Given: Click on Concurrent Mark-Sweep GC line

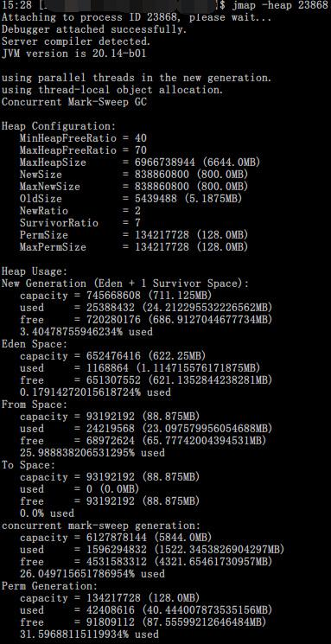Looking at the screenshot, I should pyautogui.click(x=74, y=102).
